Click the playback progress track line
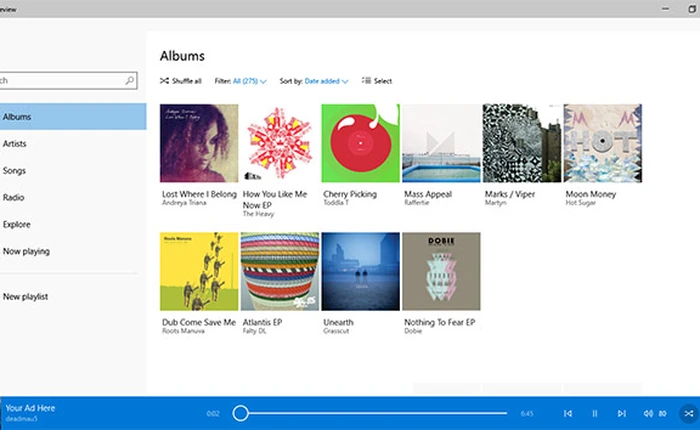Image resolution: width=700 pixels, height=430 pixels. click(x=377, y=413)
